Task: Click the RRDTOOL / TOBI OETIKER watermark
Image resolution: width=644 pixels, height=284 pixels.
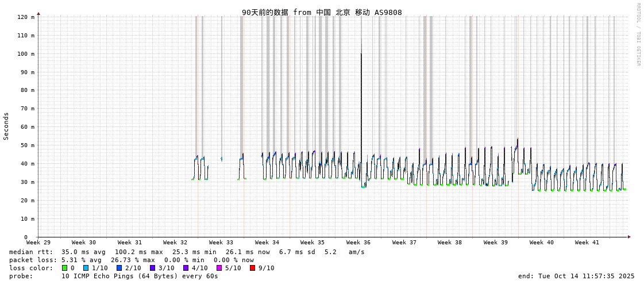Action: tap(638, 34)
